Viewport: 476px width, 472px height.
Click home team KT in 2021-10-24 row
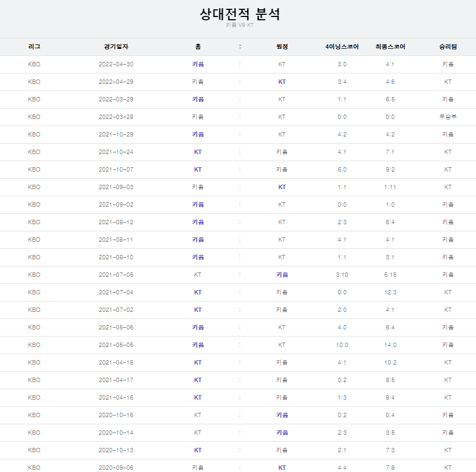pyautogui.click(x=198, y=152)
